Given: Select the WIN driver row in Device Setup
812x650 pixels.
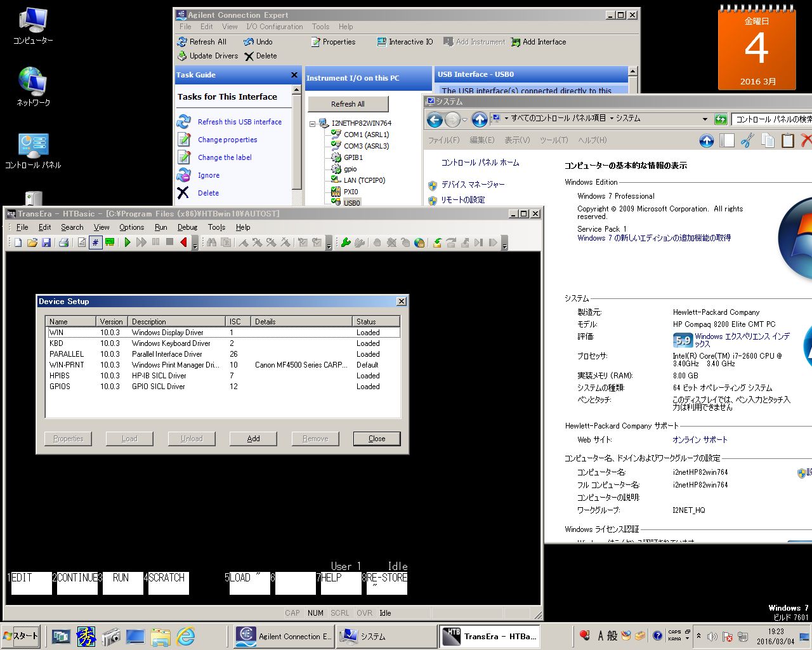Looking at the screenshot, I should pos(223,333).
